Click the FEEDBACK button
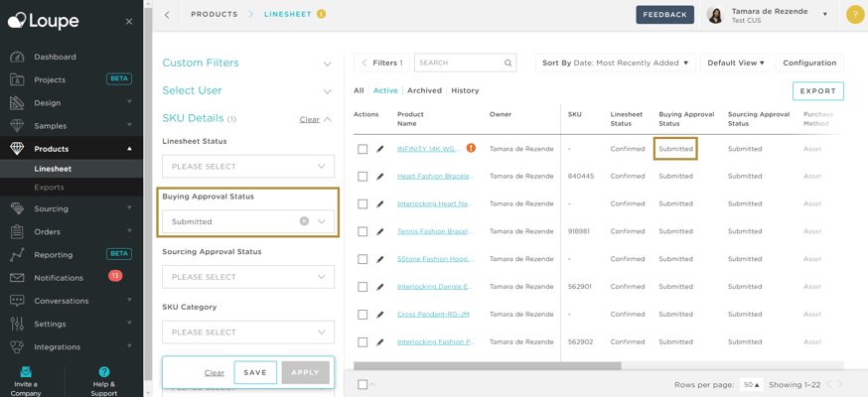The width and height of the screenshot is (868, 397). click(x=664, y=15)
